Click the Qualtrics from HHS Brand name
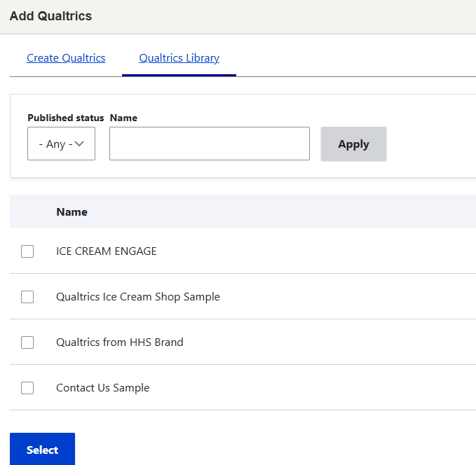The height and width of the screenshot is (465, 476). pos(120,342)
